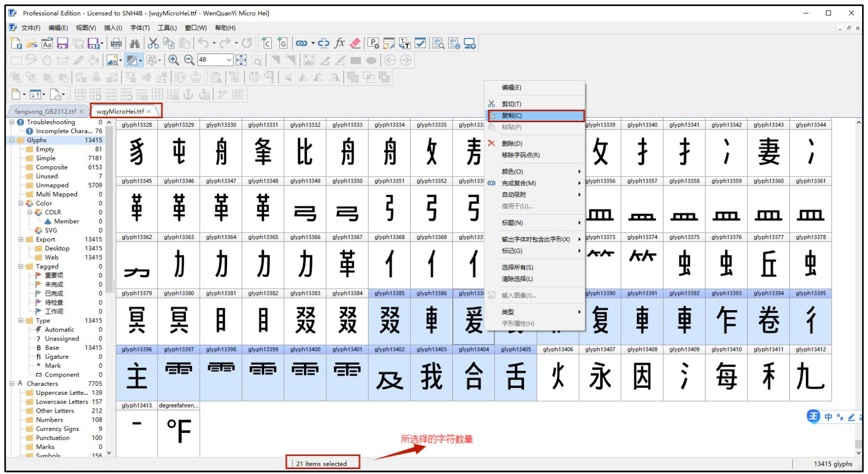Click the scissors Cut icon in toolbar
Viewport: 868px width, 474px height.
point(153,44)
